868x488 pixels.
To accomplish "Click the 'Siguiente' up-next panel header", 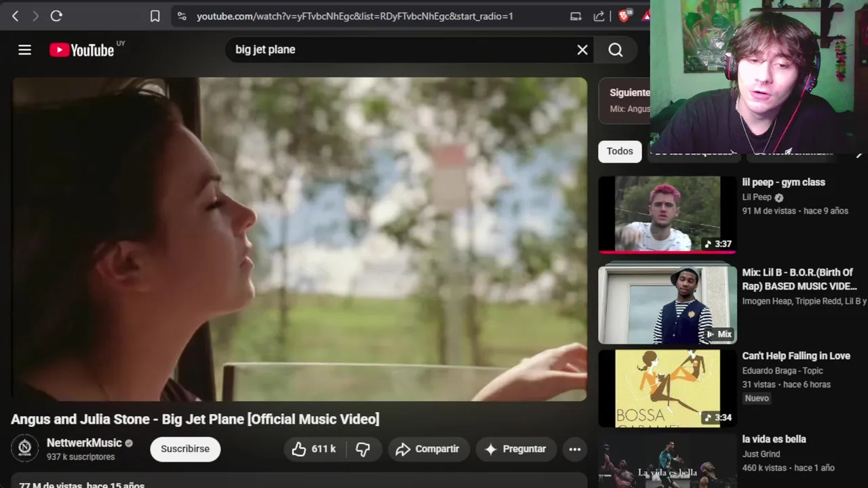I will pyautogui.click(x=629, y=93).
